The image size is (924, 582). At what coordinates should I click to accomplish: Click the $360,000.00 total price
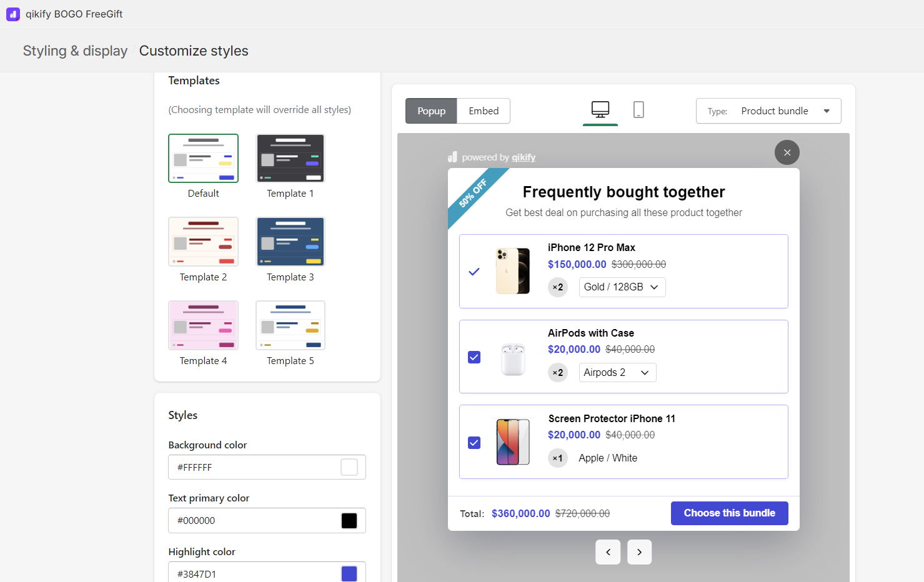coord(521,513)
